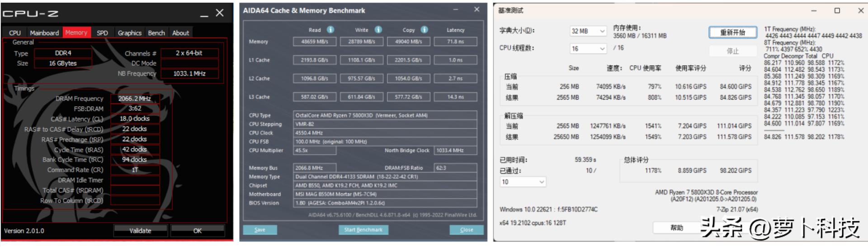Click the Validate button in CPU-Z
The height and width of the screenshot is (247, 868).
(141, 231)
